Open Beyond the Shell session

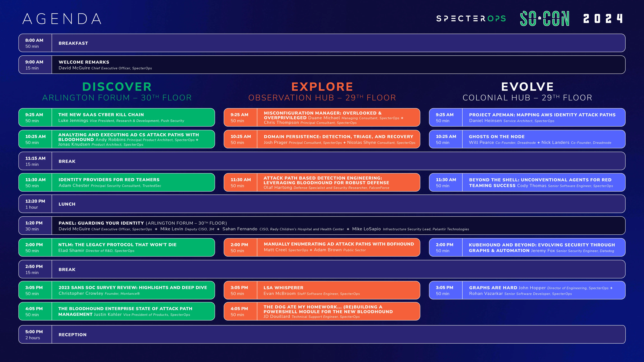(x=527, y=182)
